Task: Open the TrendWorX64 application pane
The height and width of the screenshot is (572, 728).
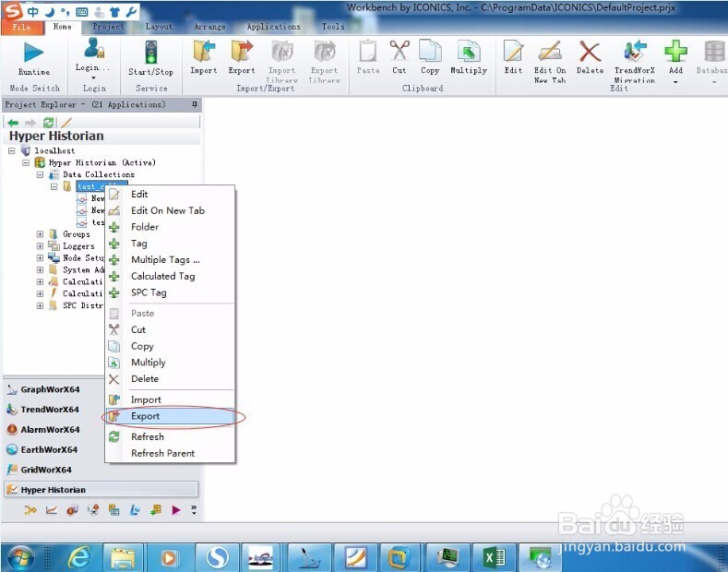Action: (50, 410)
